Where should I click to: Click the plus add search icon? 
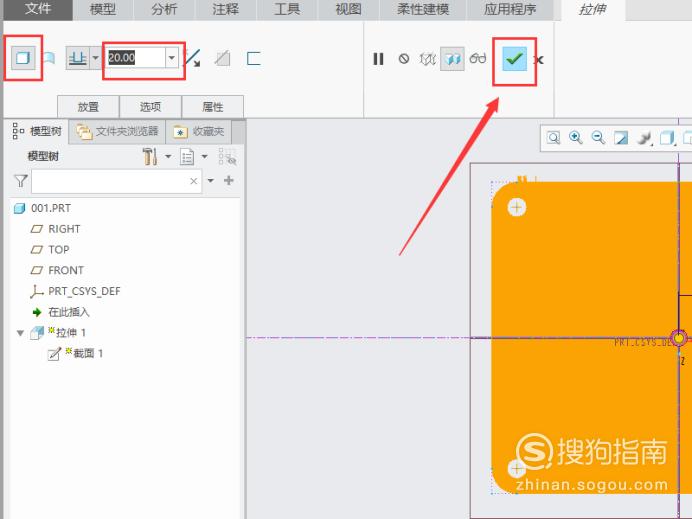tap(229, 180)
